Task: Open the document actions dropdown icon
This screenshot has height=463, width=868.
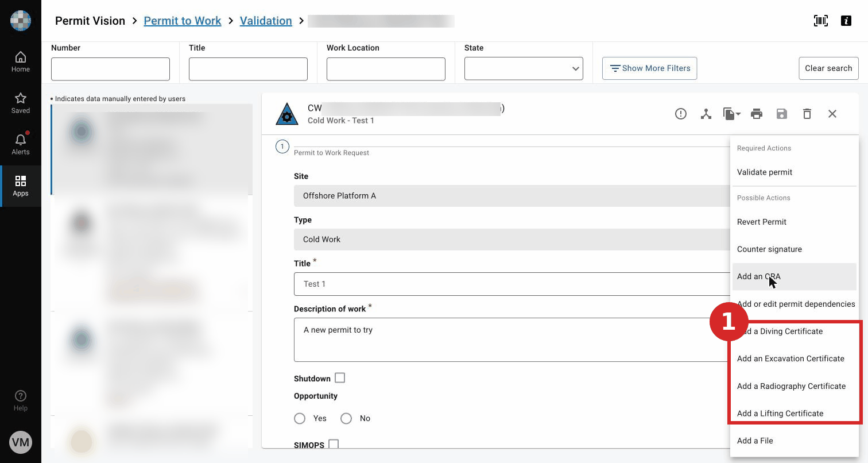Action: coord(731,114)
